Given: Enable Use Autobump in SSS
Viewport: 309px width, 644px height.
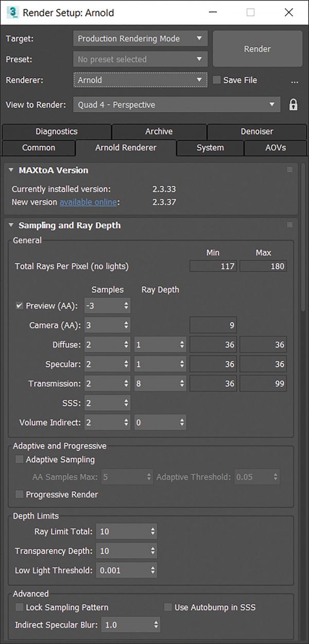Looking at the screenshot, I should pos(168,607).
